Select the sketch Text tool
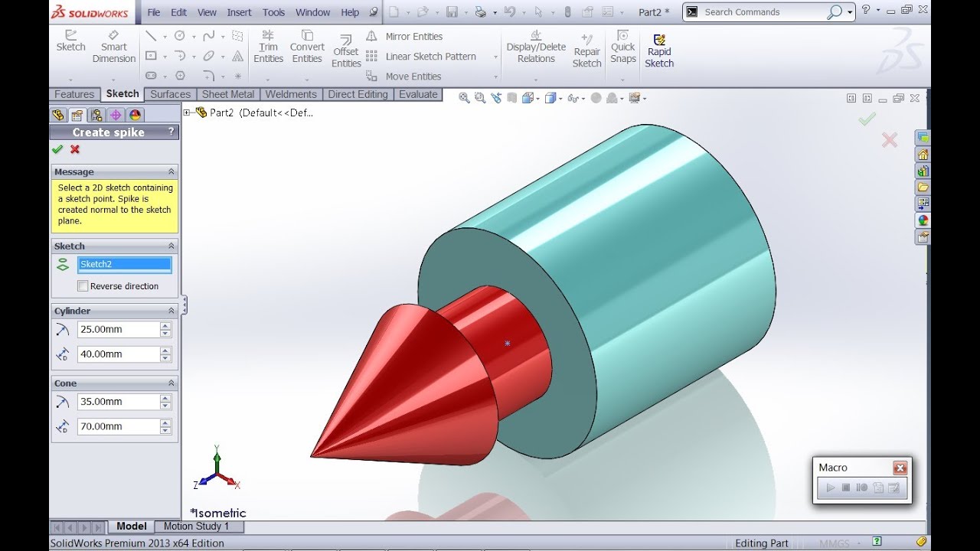Image resolution: width=980 pixels, height=551 pixels. tap(238, 56)
